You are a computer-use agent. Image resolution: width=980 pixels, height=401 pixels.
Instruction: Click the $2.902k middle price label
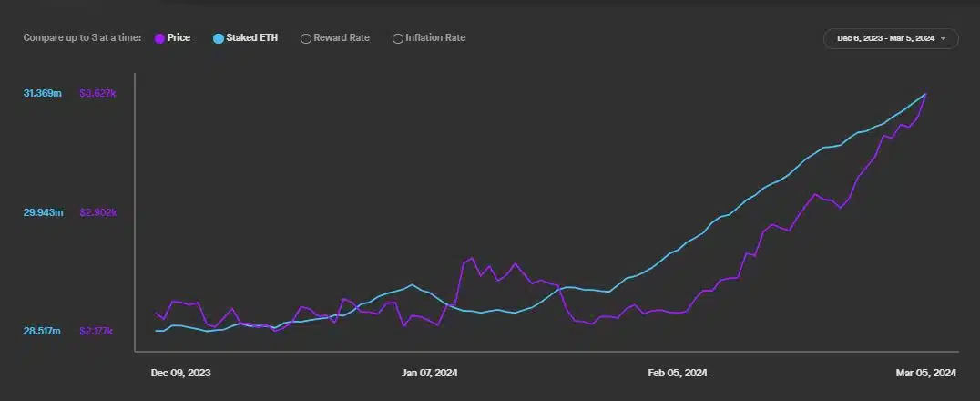pyautogui.click(x=97, y=212)
